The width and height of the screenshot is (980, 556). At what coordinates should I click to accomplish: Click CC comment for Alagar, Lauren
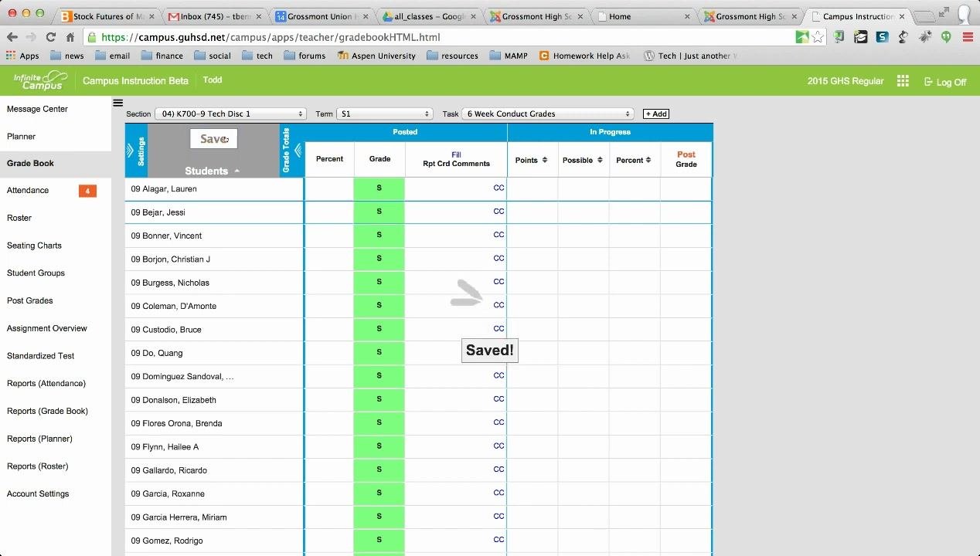click(499, 188)
